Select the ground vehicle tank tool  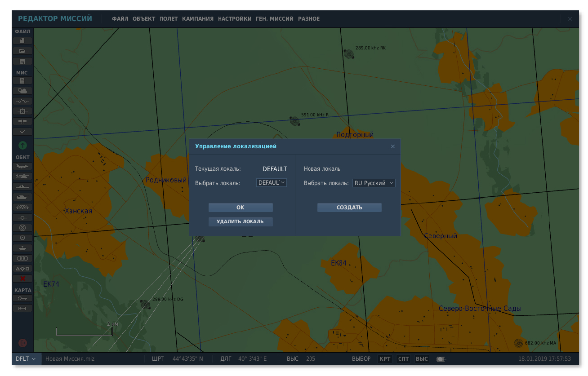(x=22, y=197)
